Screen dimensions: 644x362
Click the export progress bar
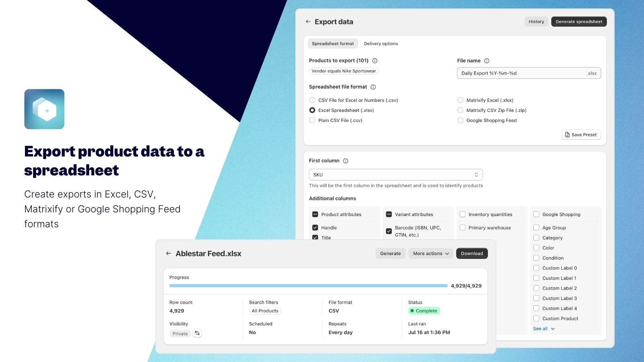click(x=308, y=286)
